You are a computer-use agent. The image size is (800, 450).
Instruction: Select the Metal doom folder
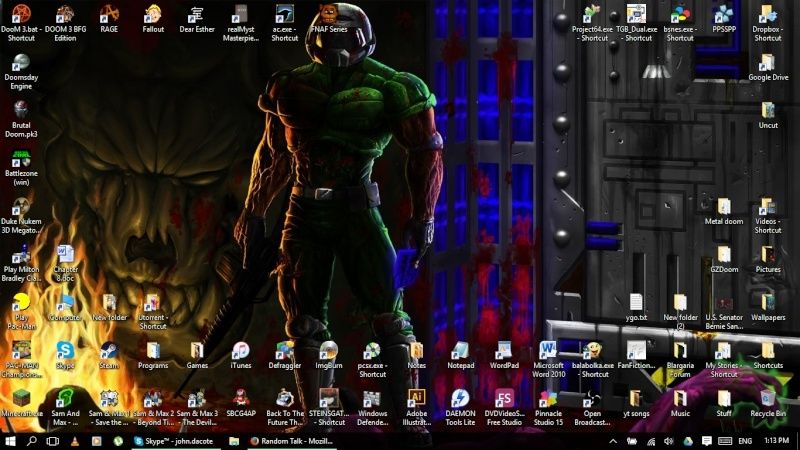click(x=723, y=206)
